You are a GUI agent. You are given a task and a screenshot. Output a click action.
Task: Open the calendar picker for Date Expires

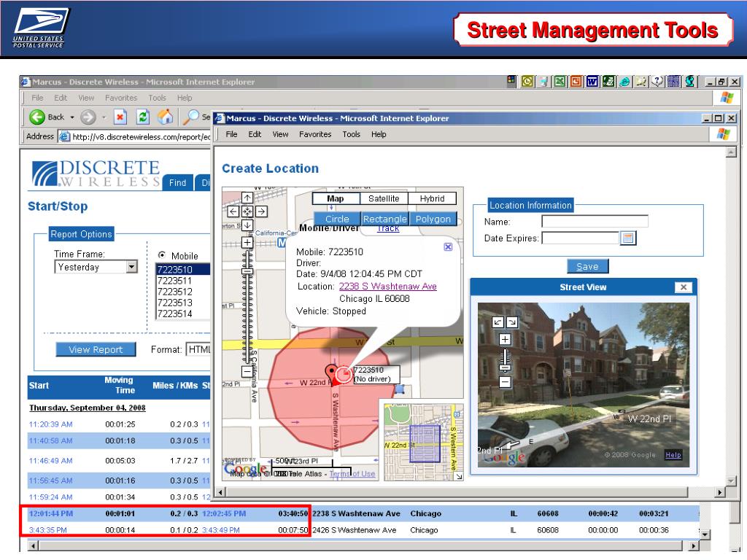628,238
